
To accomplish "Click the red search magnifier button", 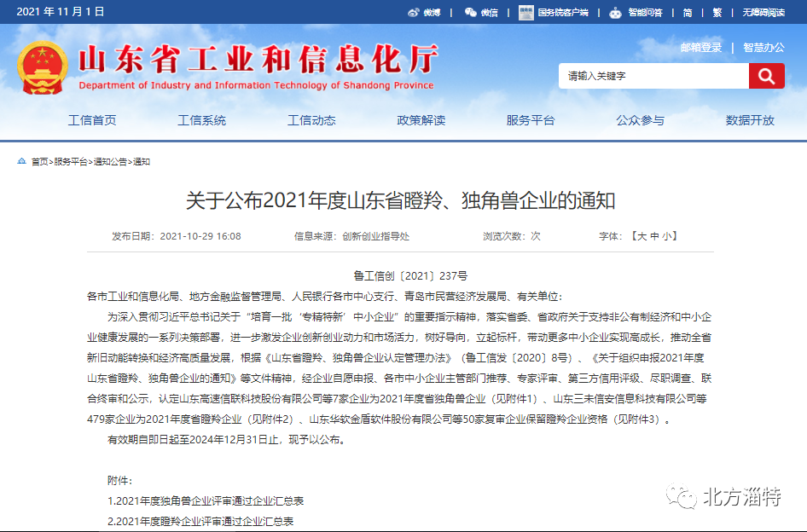I will 766,76.
